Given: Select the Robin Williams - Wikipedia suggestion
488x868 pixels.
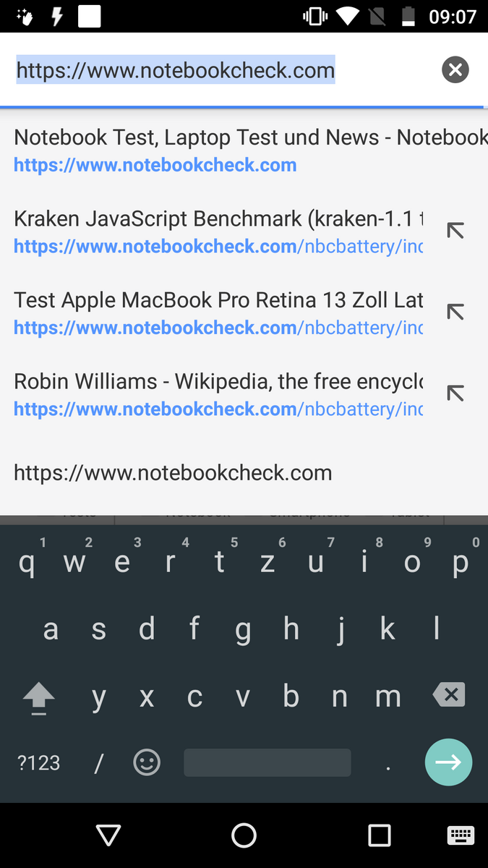Looking at the screenshot, I should (217, 393).
